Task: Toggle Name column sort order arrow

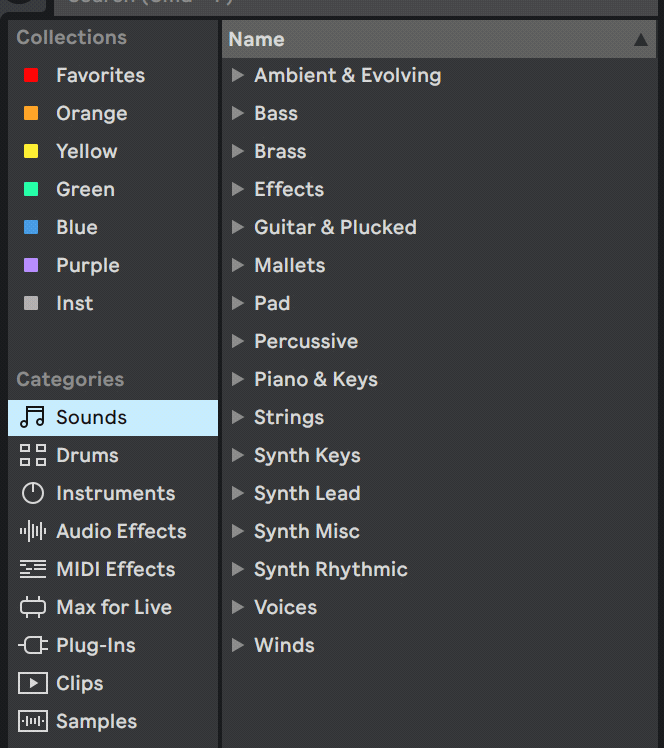Action: 640,40
